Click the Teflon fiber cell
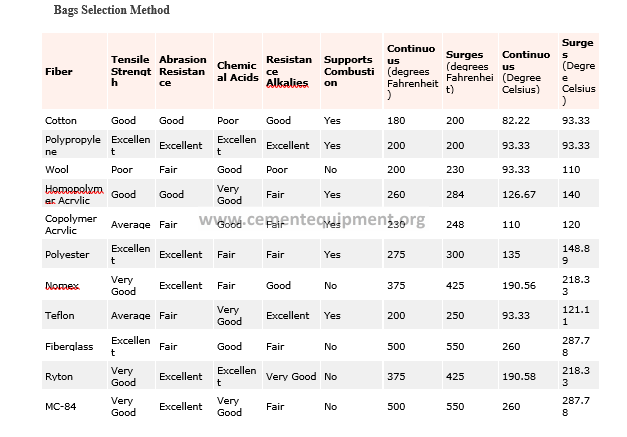The width and height of the screenshot is (627, 437). pyautogui.click(x=60, y=315)
